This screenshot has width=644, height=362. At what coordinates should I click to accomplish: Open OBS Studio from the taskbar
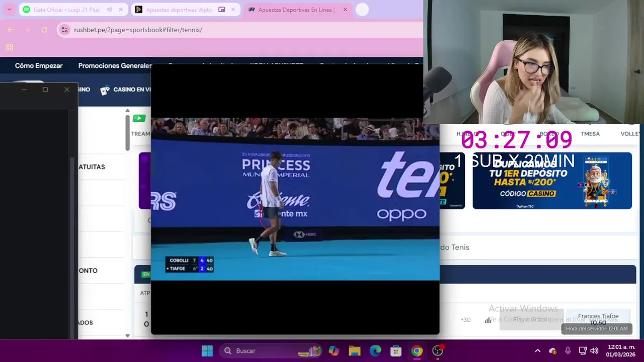(438, 351)
